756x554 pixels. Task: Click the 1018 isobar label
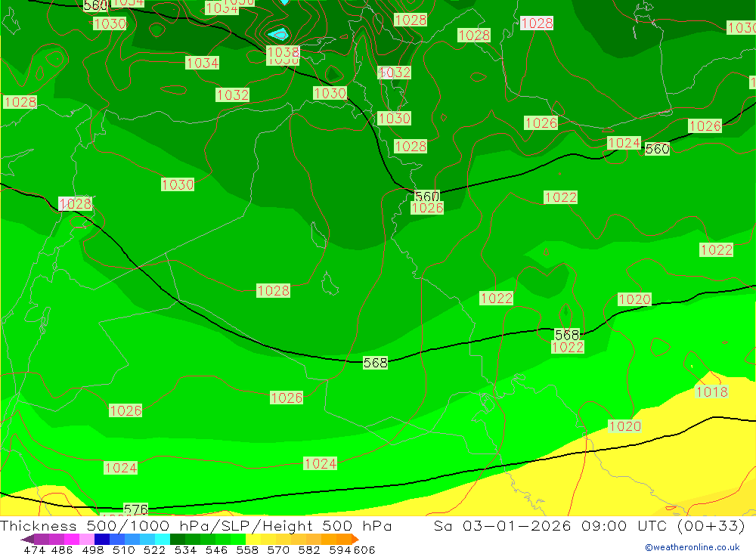tap(711, 392)
